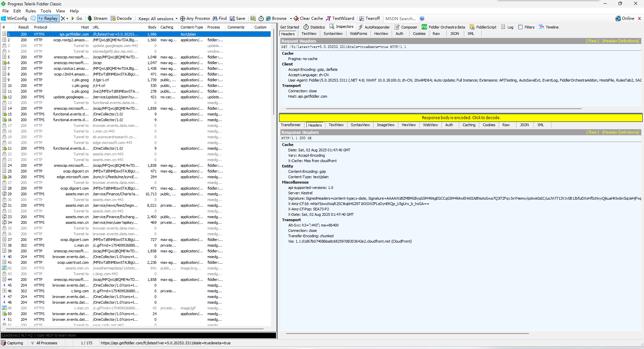The width and height of the screenshot is (644, 349).
Task: Select request inspector WebForms tab
Action: [x=358, y=34]
